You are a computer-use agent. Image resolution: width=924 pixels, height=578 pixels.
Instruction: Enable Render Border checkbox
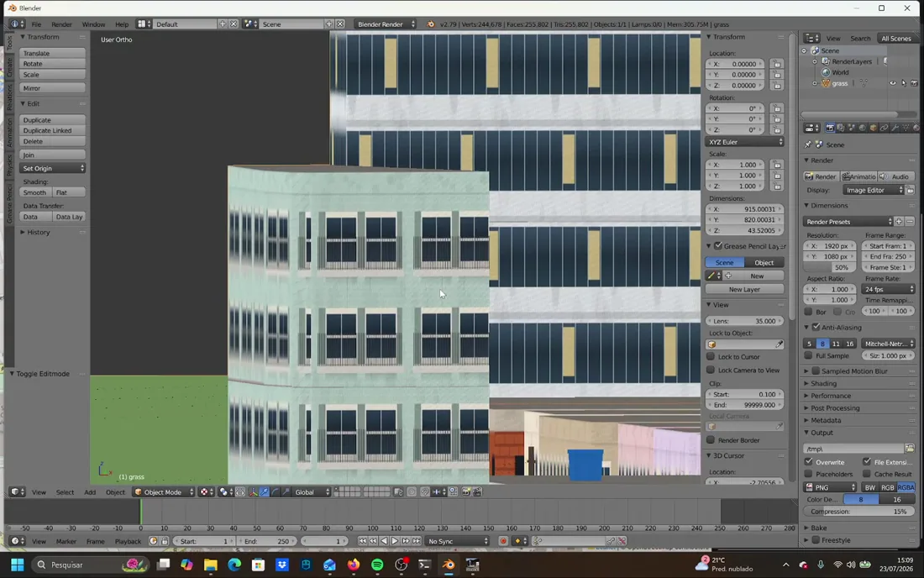711,440
